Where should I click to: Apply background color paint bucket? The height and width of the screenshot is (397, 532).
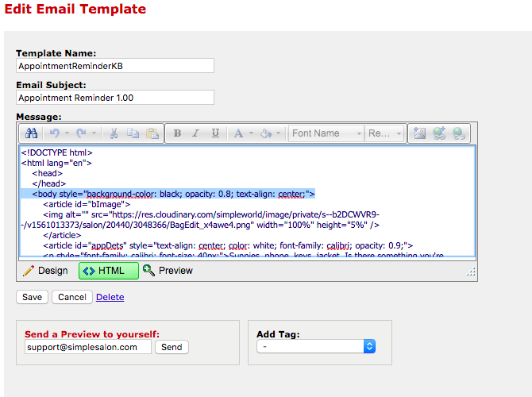click(266, 133)
